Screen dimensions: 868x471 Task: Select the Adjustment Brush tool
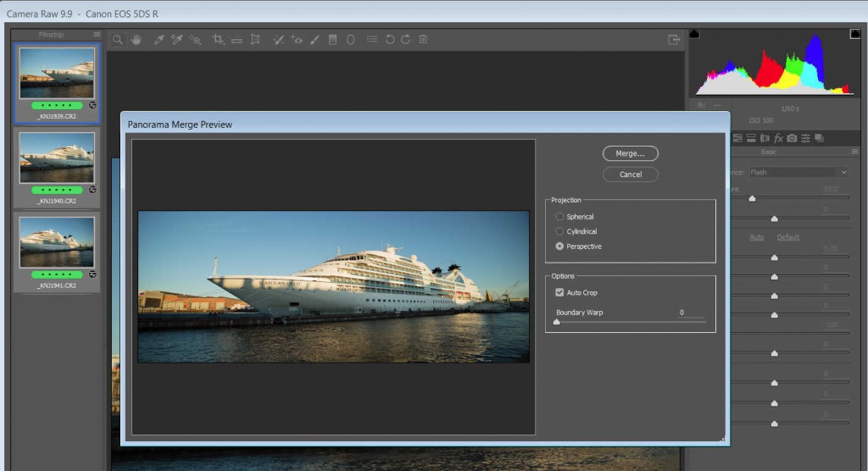click(x=314, y=40)
